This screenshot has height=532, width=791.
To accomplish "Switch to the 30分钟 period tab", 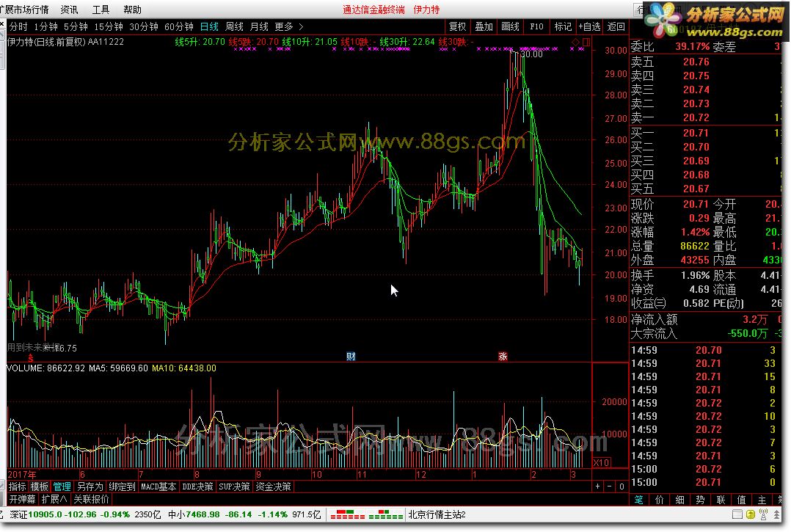I will click(x=144, y=26).
